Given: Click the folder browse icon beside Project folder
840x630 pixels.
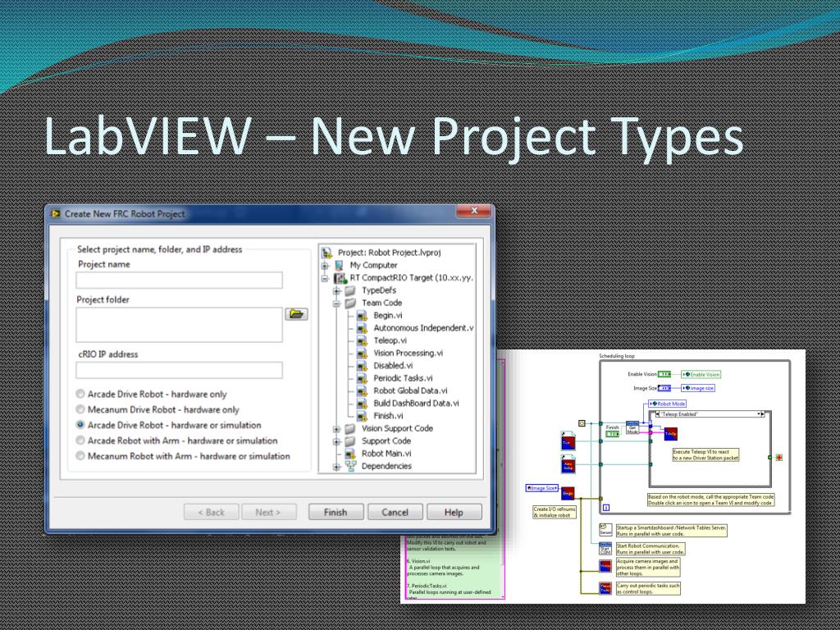Looking at the screenshot, I should coord(296,314).
